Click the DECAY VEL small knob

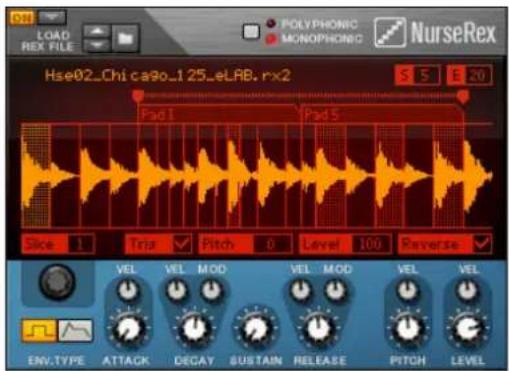[176, 289]
